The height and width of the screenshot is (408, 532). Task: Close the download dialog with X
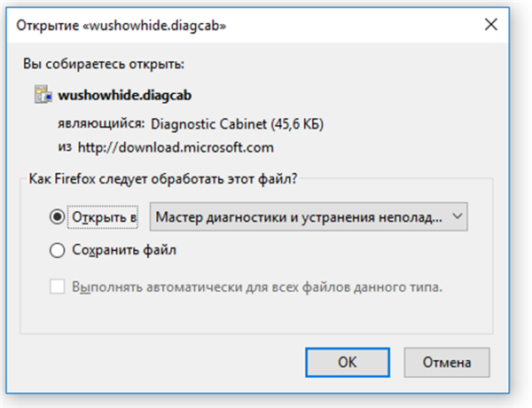pyautogui.click(x=490, y=25)
